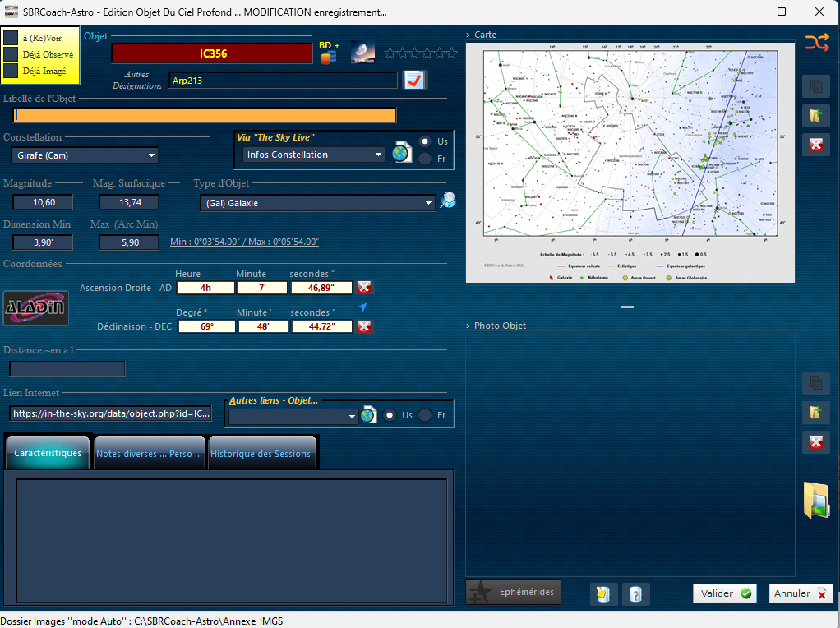Click the constellation Carte sky map

click(630, 163)
